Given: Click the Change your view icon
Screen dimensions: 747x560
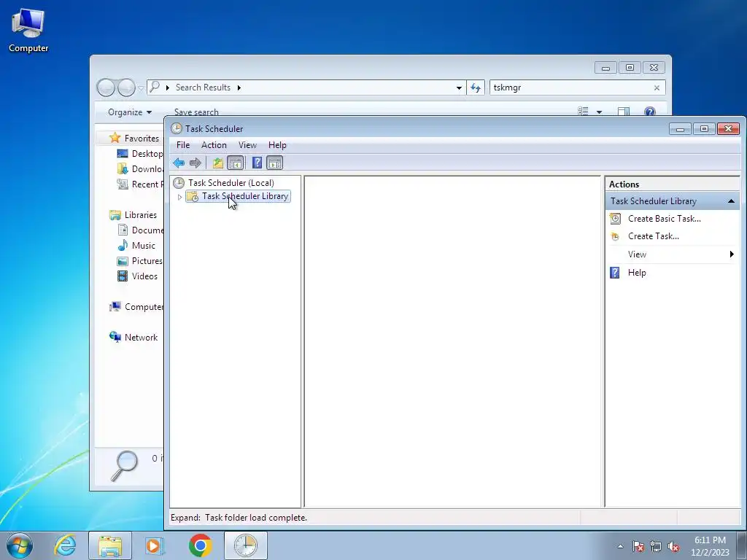Looking at the screenshot, I should (583, 112).
